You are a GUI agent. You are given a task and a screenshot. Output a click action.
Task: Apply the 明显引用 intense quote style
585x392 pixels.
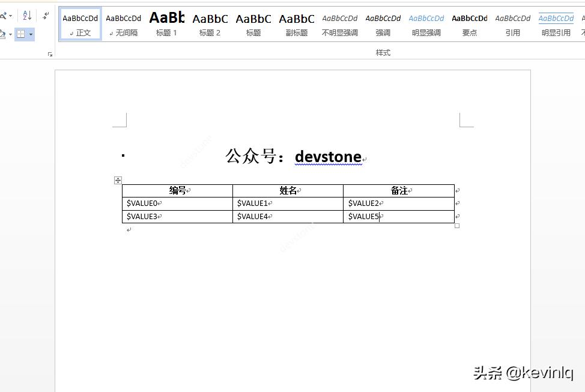pos(556,24)
